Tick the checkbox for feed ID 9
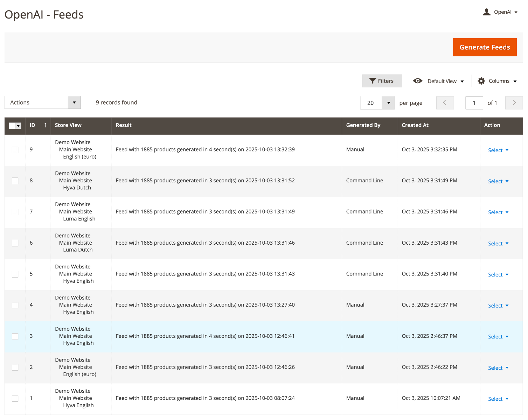 [x=15, y=150]
